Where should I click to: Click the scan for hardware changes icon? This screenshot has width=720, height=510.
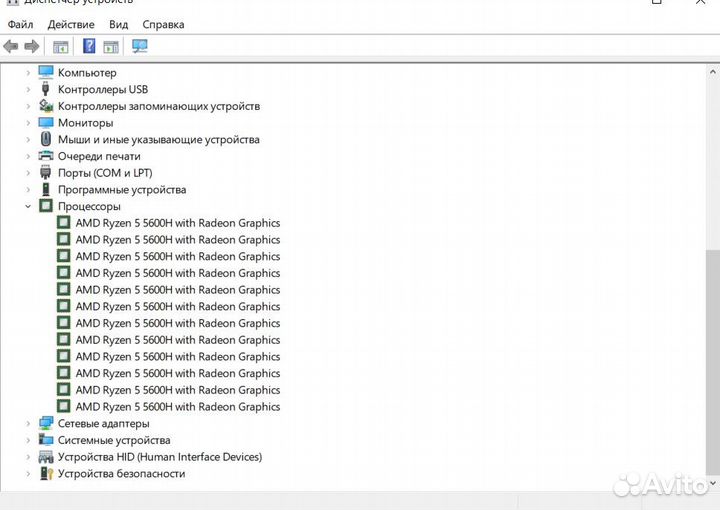click(140, 46)
